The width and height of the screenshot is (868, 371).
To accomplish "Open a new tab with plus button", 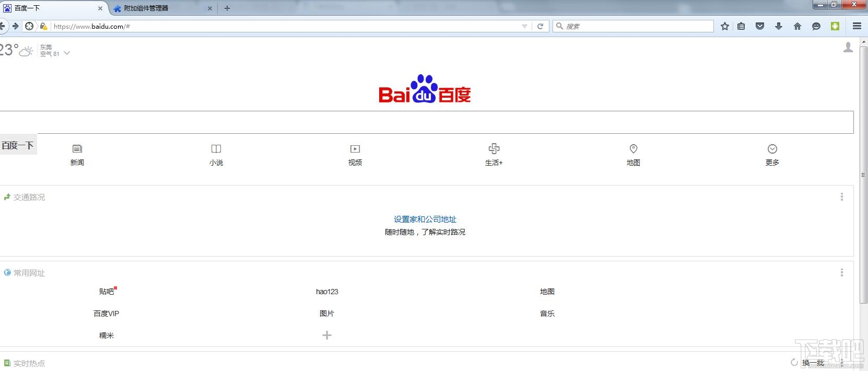I will click(227, 8).
